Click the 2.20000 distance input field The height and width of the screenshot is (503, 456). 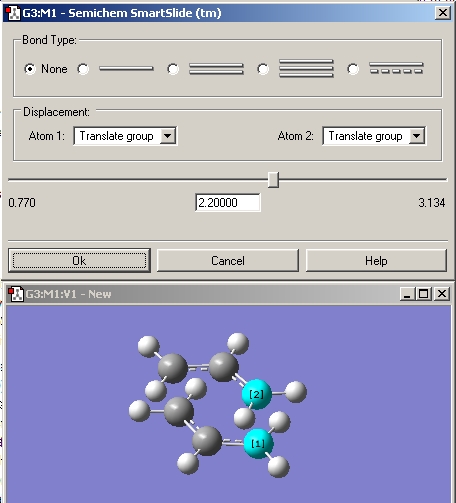(x=228, y=202)
